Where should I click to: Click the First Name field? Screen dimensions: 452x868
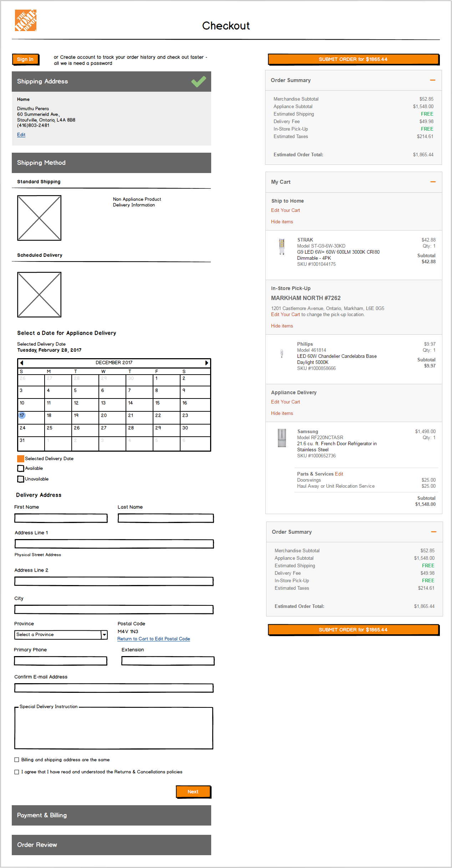click(x=61, y=518)
